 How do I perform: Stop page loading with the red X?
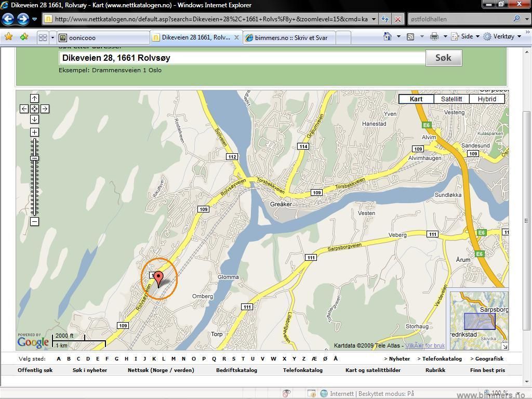[x=397, y=19]
